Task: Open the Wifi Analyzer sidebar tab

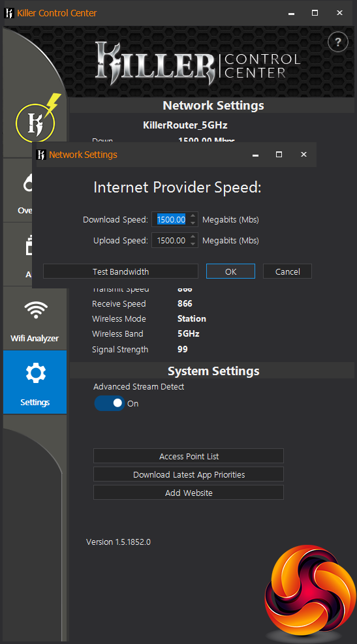Action: [35, 318]
